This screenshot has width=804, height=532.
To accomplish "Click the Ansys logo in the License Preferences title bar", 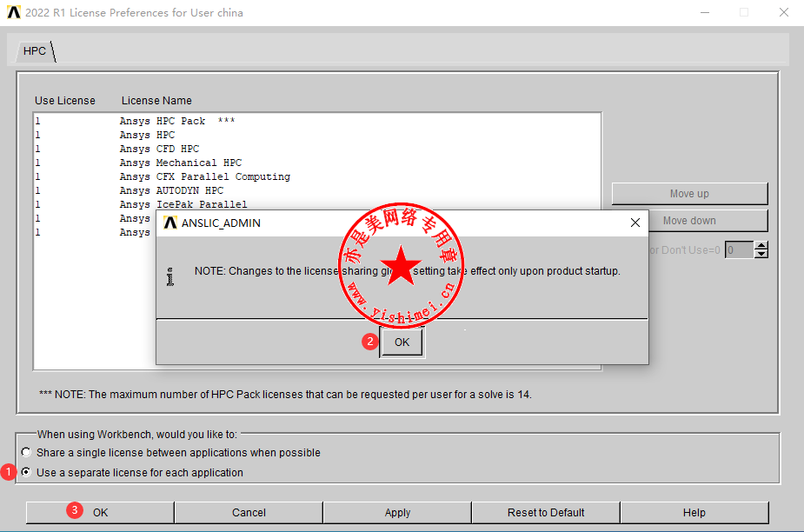I will tap(14, 12).
